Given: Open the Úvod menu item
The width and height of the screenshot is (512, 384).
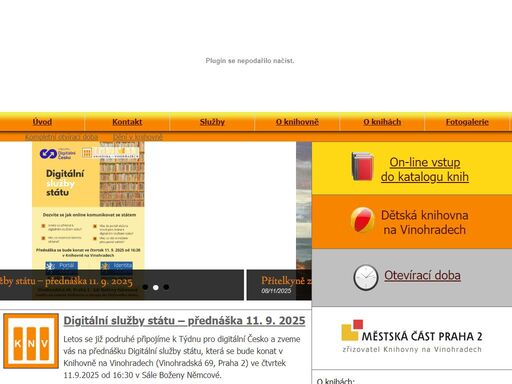Looking at the screenshot, I should coord(42,122).
